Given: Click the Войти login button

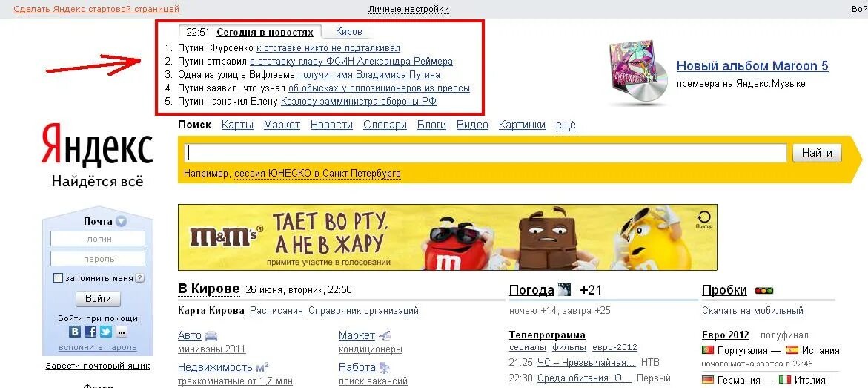Looking at the screenshot, I should click(98, 299).
